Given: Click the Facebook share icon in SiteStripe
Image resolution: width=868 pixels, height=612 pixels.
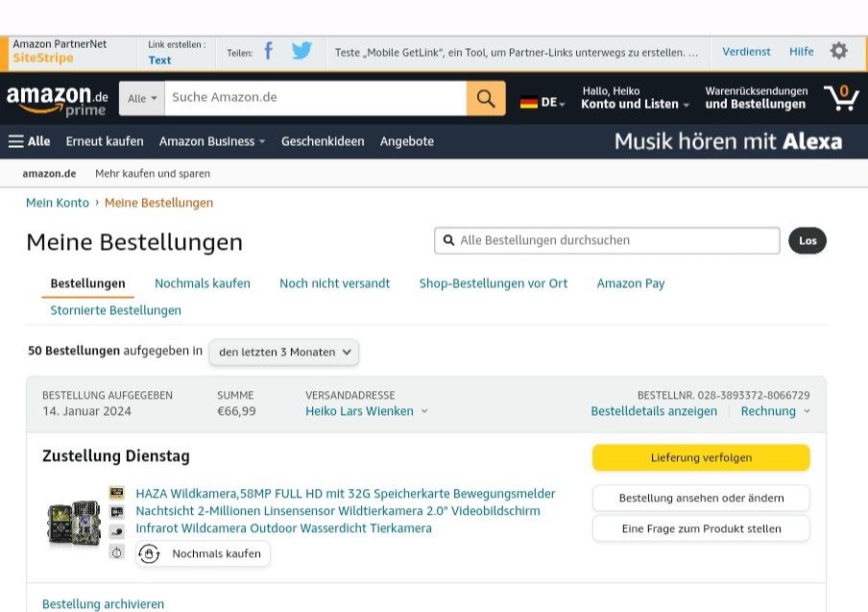Looking at the screenshot, I should pyautogui.click(x=269, y=52).
